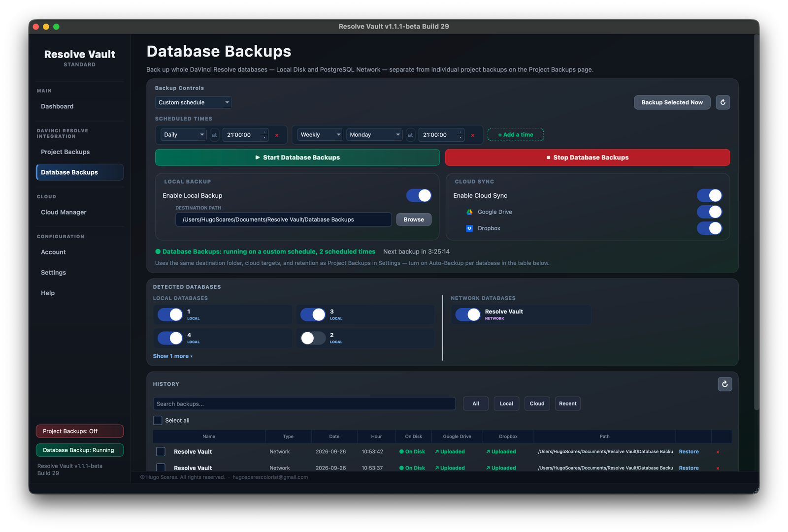Screen dimensions: 788x532
Task: Select the 10:53:37 Resolve Vault row checkbox
Action: point(161,468)
